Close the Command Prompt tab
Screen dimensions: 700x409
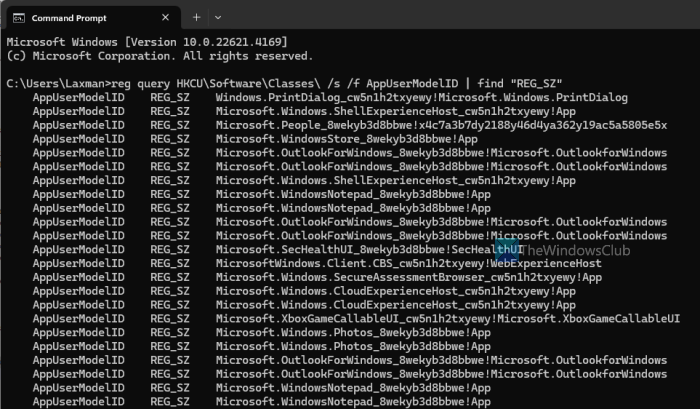[x=165, y=17]
